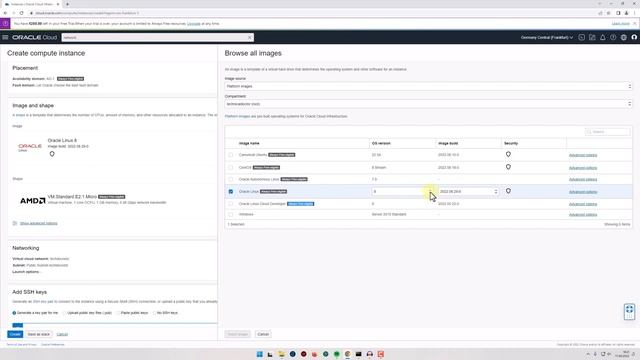Sort by Image build column header

point(448,143)
